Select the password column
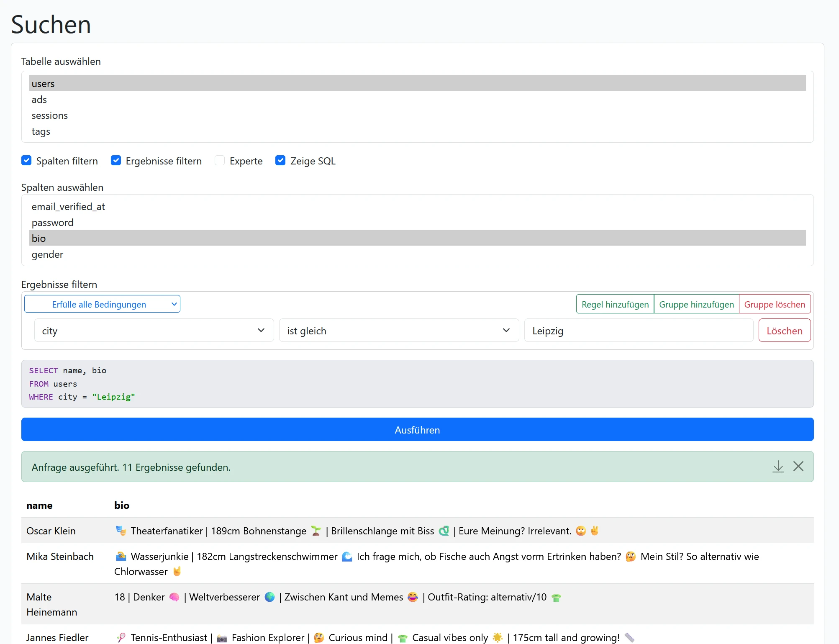The width and height of the screenshot is (839, 644). click(x=417, y=222)
